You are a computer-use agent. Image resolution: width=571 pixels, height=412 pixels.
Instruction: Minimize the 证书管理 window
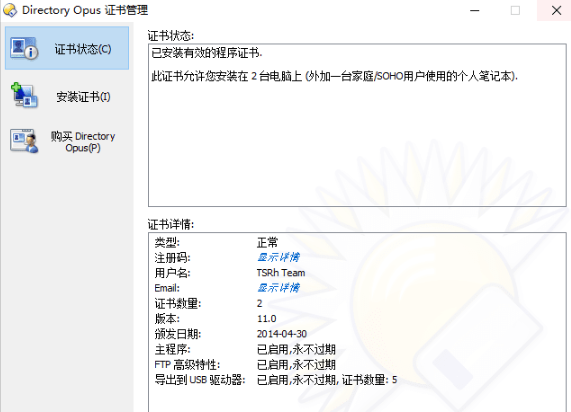coord(474,10)
